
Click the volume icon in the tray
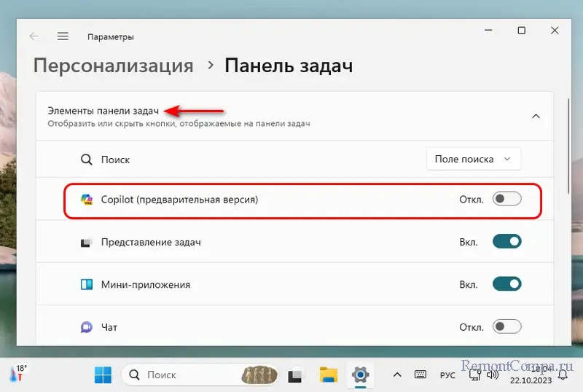coord(493,375)
